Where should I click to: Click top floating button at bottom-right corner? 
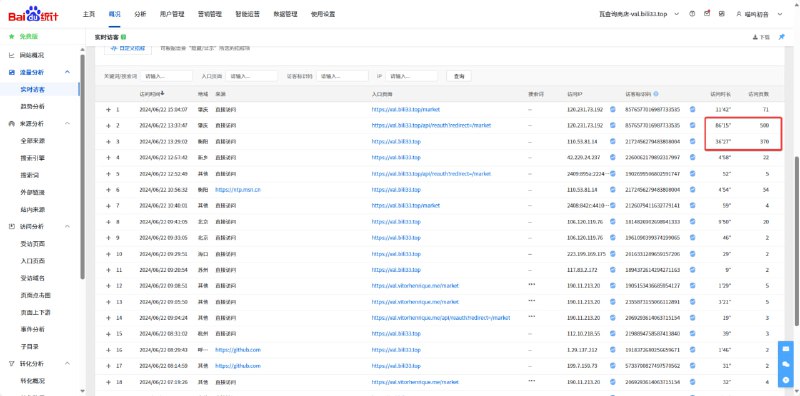point(786,349)
